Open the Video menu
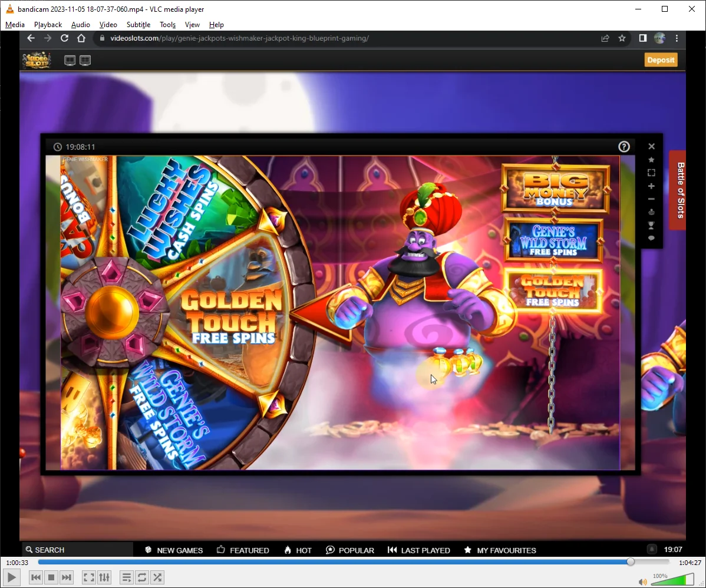Screen dimensions: 706x588 tap(108, 25)
